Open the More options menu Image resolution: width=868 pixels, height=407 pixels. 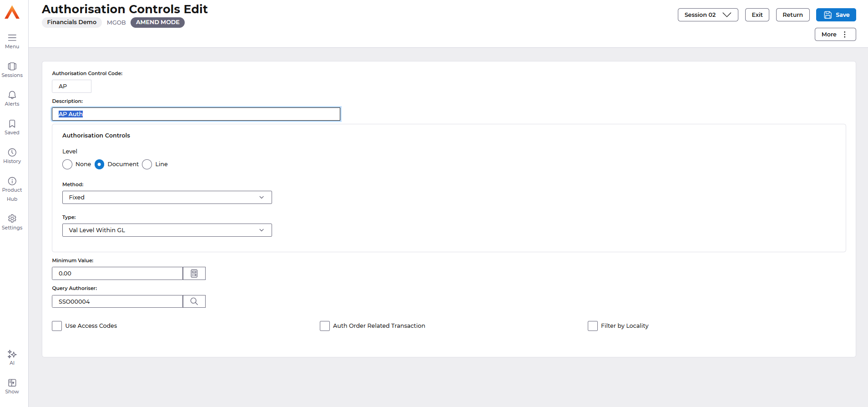pyautogui.click(x=835, y=35)
